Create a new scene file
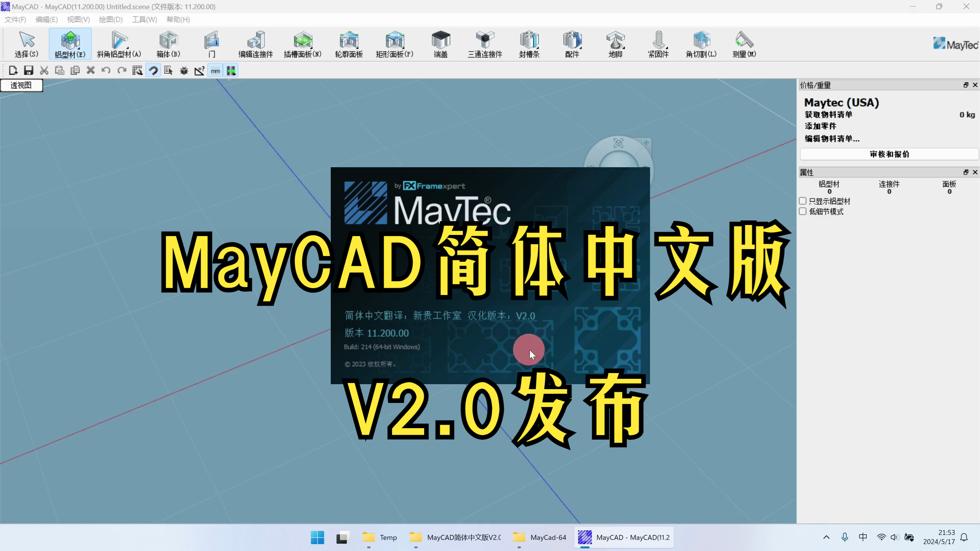Screen dimensions: 980x551 (x=13, y=70)
